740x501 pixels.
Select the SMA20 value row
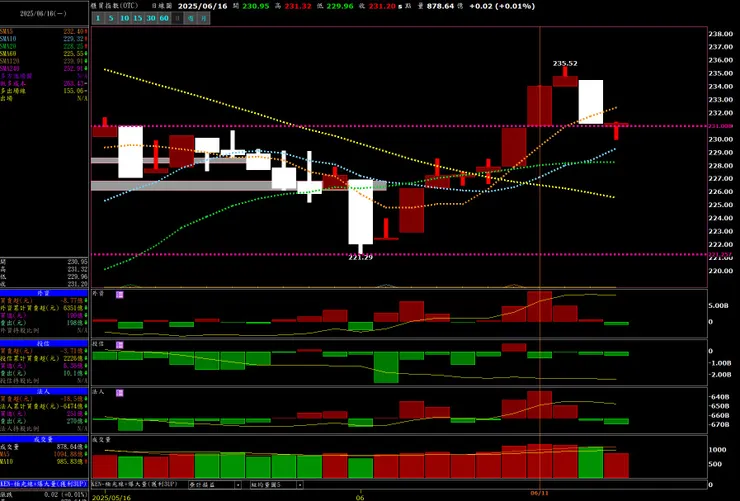click(x=44, y=46)
